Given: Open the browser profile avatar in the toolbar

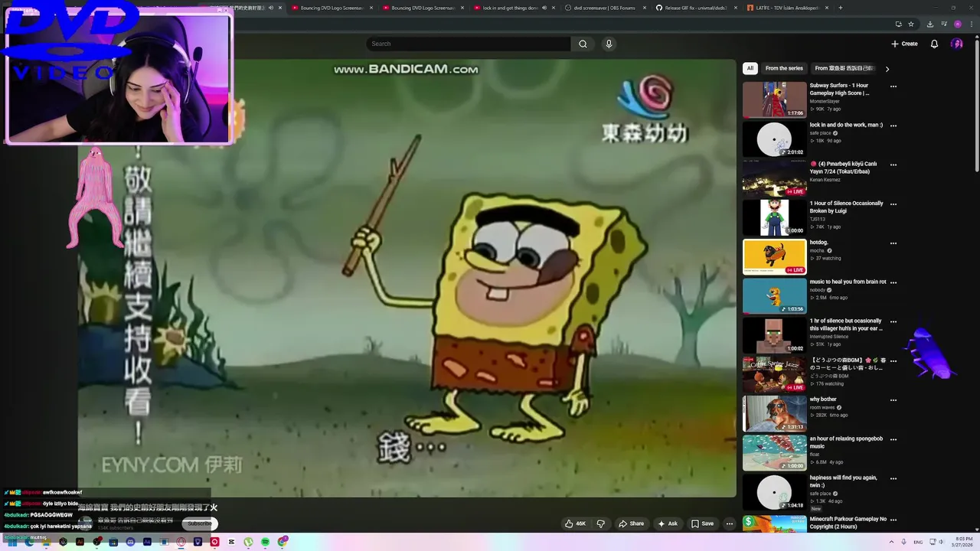Looking at the screenshot, I should click(x=958, y=24).
